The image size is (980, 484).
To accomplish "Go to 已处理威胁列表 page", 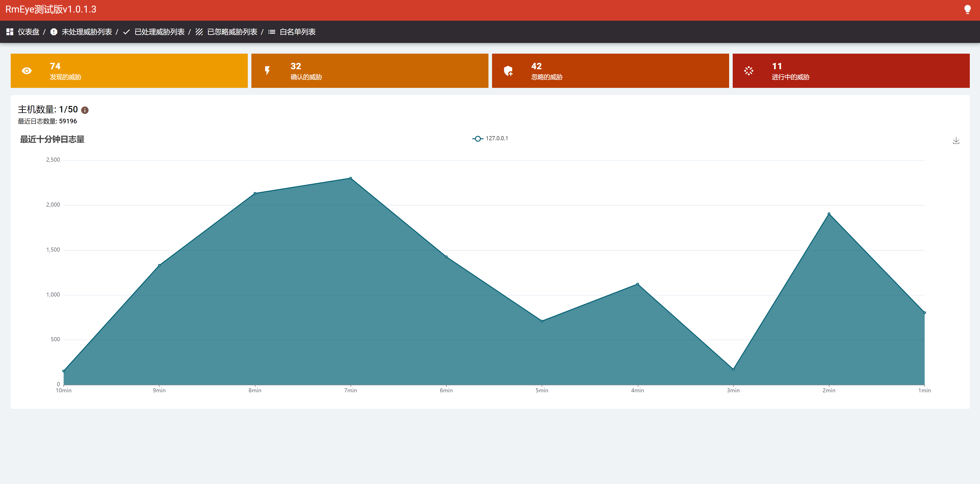I will pyautogui.click(x=160, y=32).
